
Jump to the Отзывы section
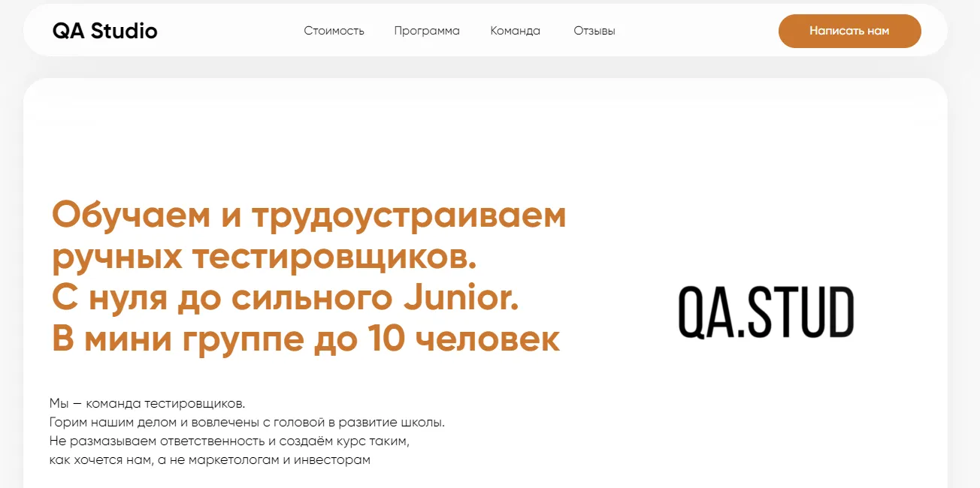(594, 31)
